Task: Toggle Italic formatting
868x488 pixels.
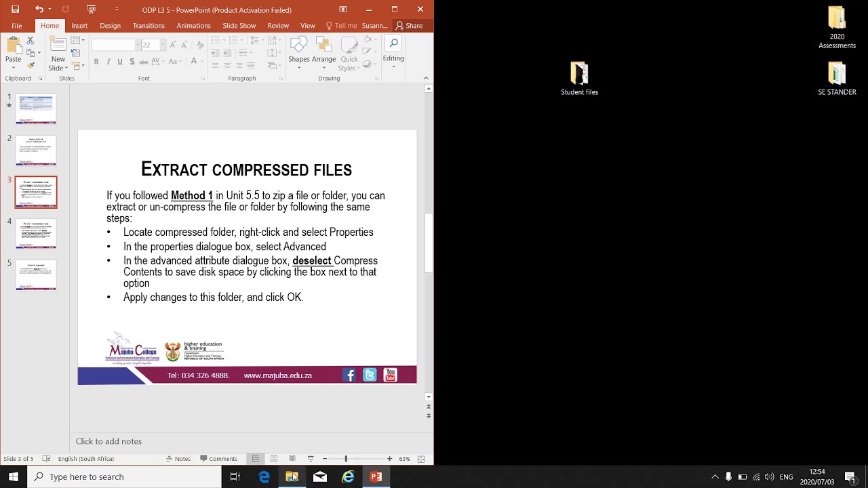Action: click(108, 62)
